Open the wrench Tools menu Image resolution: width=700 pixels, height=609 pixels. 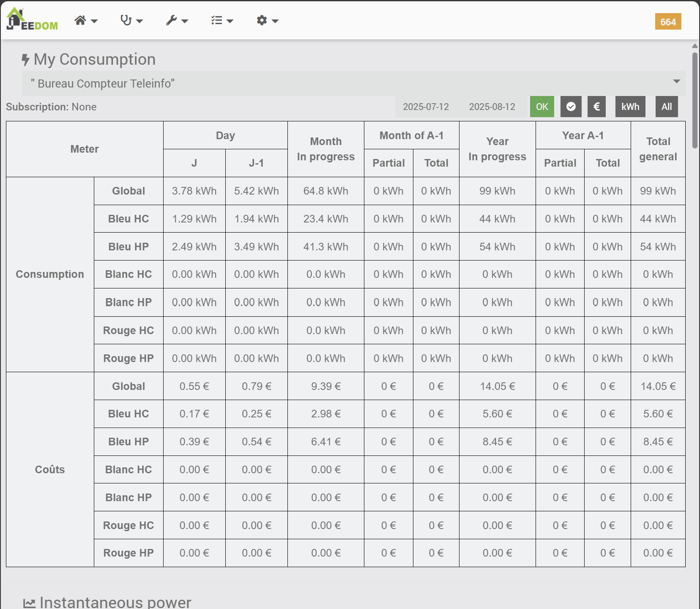(171, 20)
